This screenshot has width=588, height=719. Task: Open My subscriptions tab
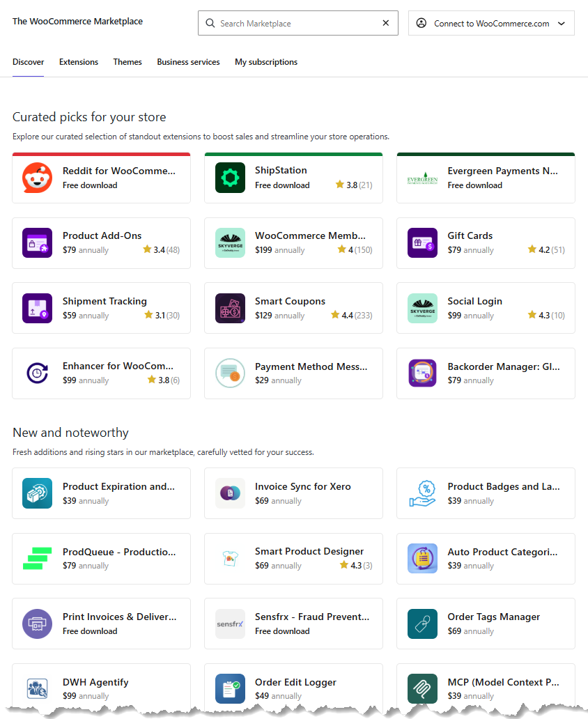point(266,62)
